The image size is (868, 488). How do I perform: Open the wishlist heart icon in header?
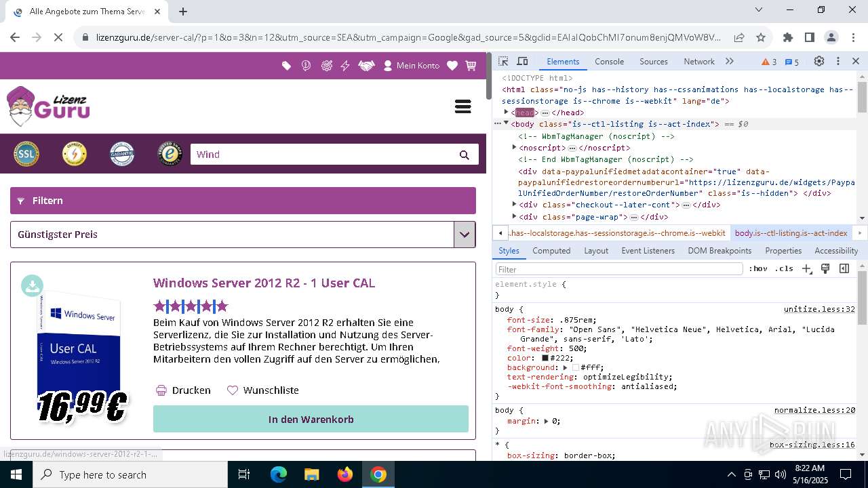pyautogui.click(x=452, y=66)
